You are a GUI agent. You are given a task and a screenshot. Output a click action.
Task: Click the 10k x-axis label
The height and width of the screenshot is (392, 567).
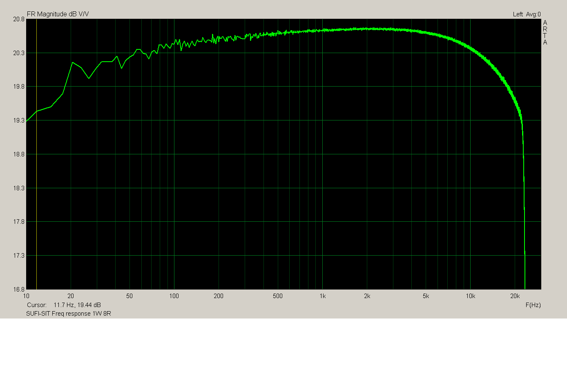point(471,296)
